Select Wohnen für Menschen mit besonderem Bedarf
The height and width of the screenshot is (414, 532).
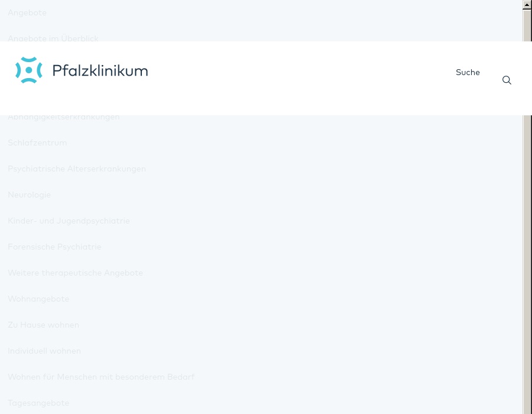(101, 377)
